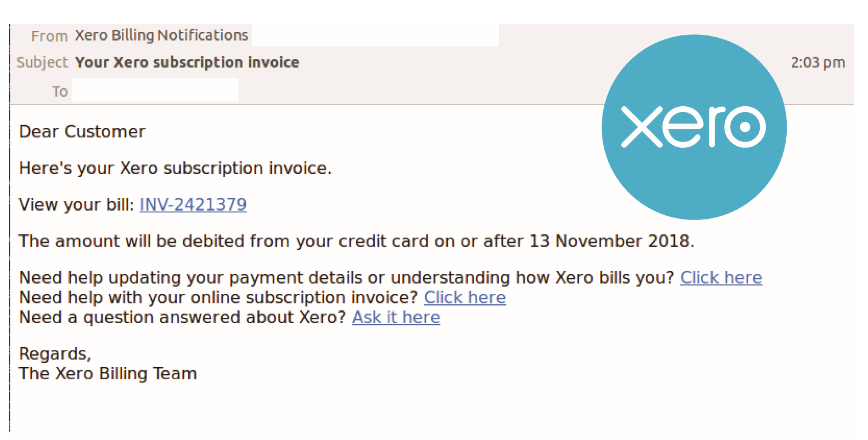Click the To field label
The height and width of the screenshot is (440, 868).
pyautogui.click(x=60, y=91)
